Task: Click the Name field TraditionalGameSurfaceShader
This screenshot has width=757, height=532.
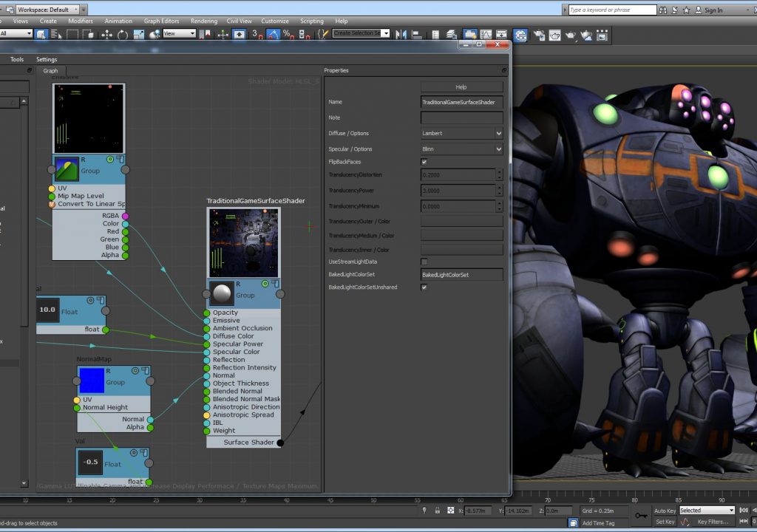Action: coord(461,102)
